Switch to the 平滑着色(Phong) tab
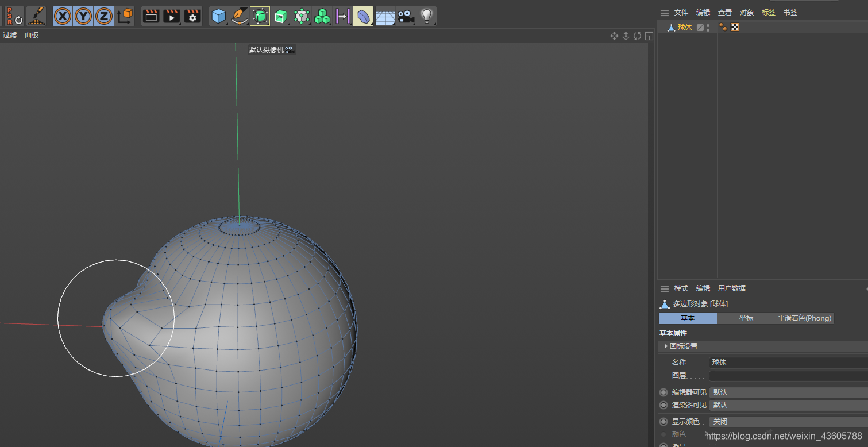This screenshot has width=868, height=447. [x=805, y=318]
